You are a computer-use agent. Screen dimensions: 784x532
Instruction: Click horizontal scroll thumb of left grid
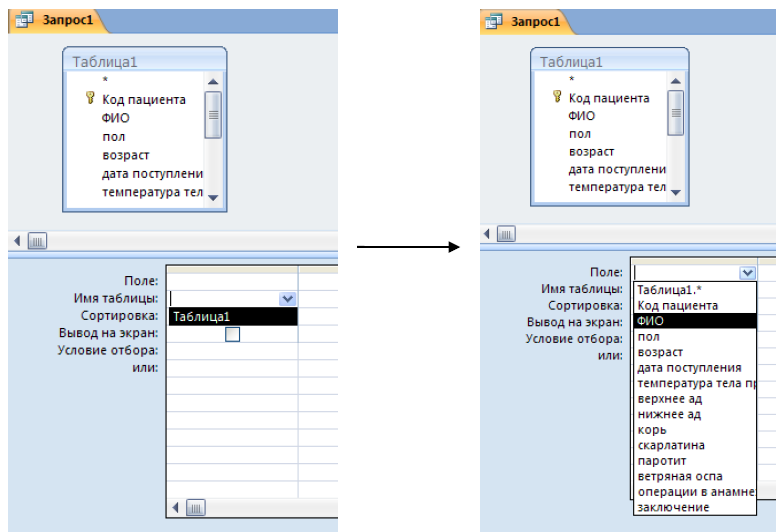[x=196, y=508]
